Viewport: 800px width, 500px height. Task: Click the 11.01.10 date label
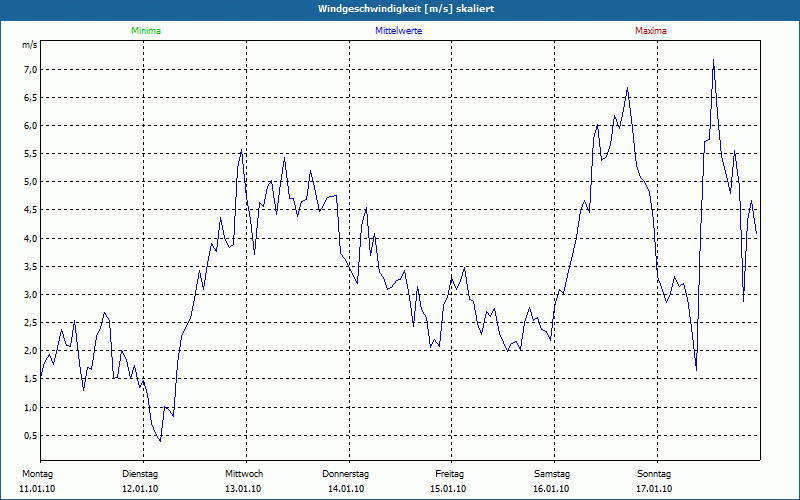pyautogui.click(x=37, y=489)
